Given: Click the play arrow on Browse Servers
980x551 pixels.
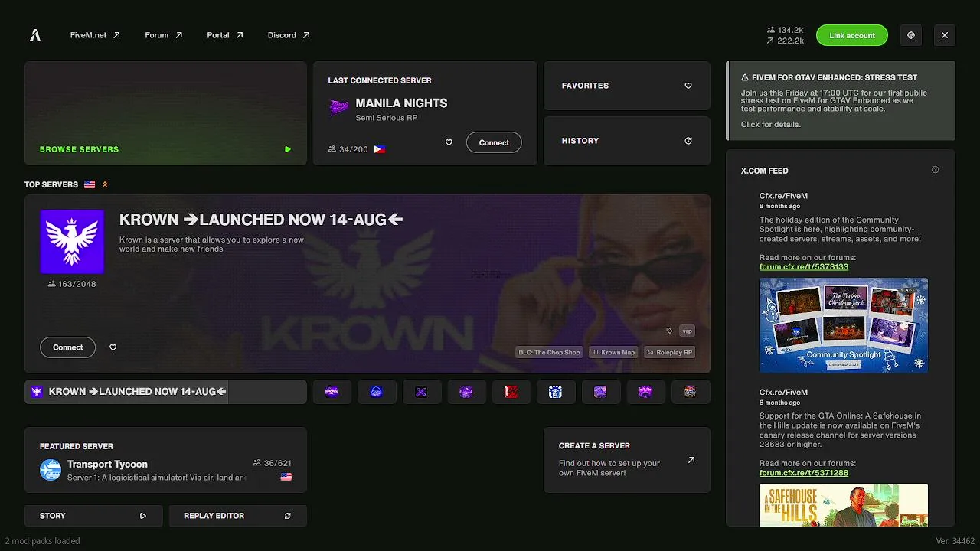Looking at the screenshot, I should pyautogui.click(x=288, y=149).
